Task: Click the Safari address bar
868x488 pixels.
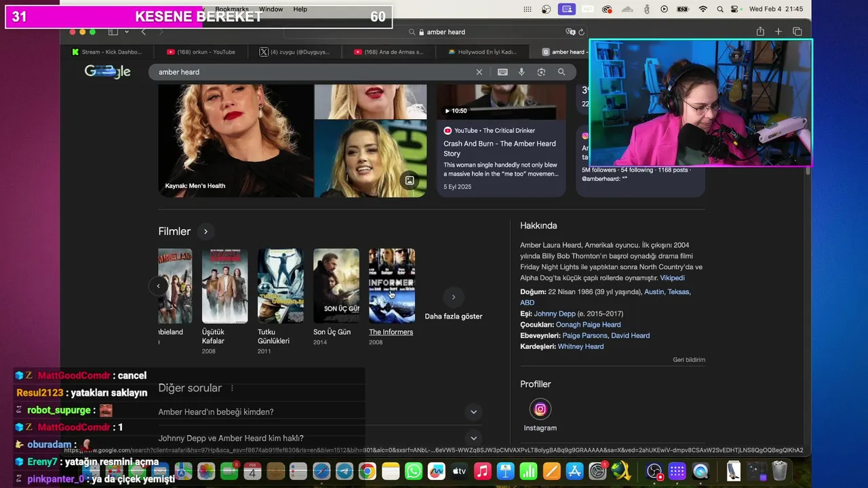Action: pos(437,32)
